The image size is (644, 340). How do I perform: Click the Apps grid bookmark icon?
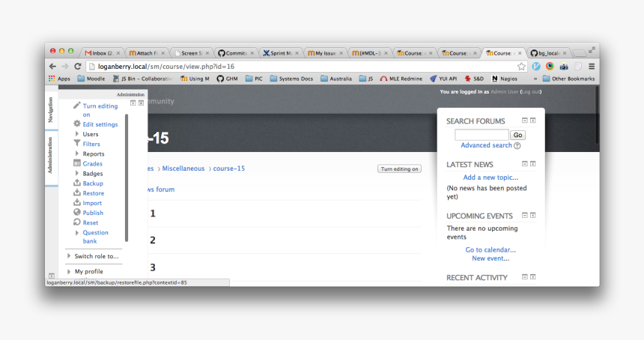click(52, 79)
